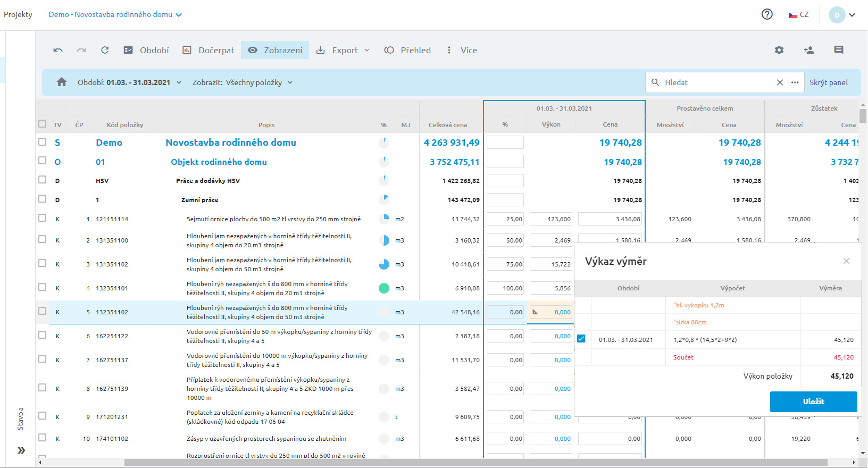Viewport: 868px width, 468px height.
Task: Click the Uložit button
Action: point(813,402)
